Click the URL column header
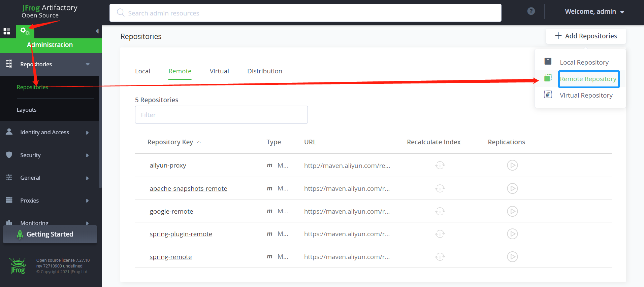 (x=310, y=142)
